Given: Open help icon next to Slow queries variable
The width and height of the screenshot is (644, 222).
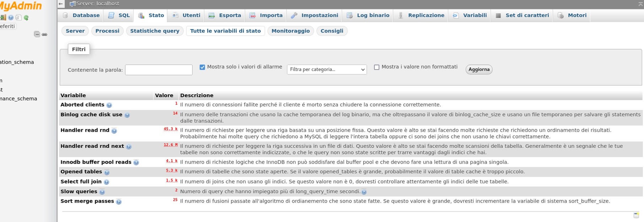Looking at the screenshot, I should [102, 192].
